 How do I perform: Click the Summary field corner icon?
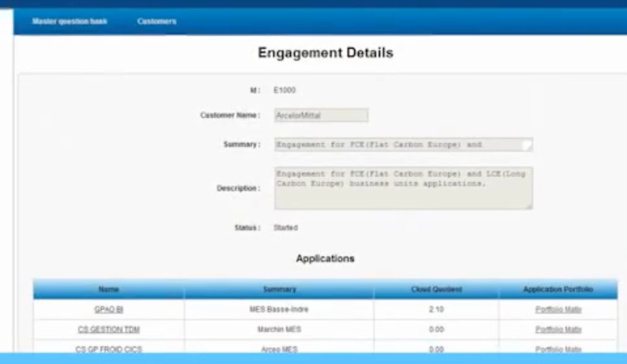tap(527, 145)
